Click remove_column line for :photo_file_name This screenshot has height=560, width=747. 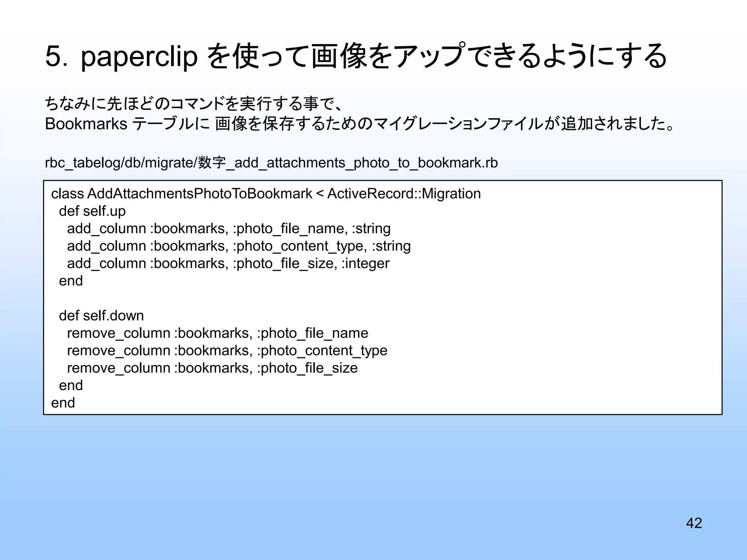218,333
